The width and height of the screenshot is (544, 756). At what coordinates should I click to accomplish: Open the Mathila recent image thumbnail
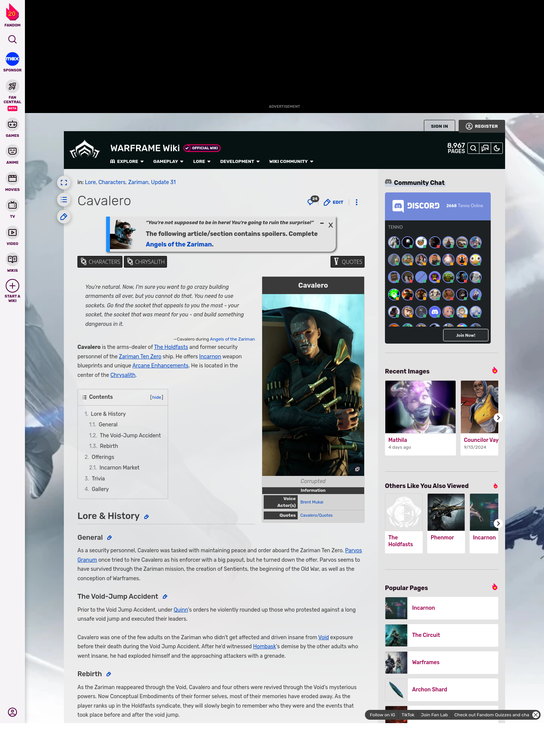[x=420, y=407]
